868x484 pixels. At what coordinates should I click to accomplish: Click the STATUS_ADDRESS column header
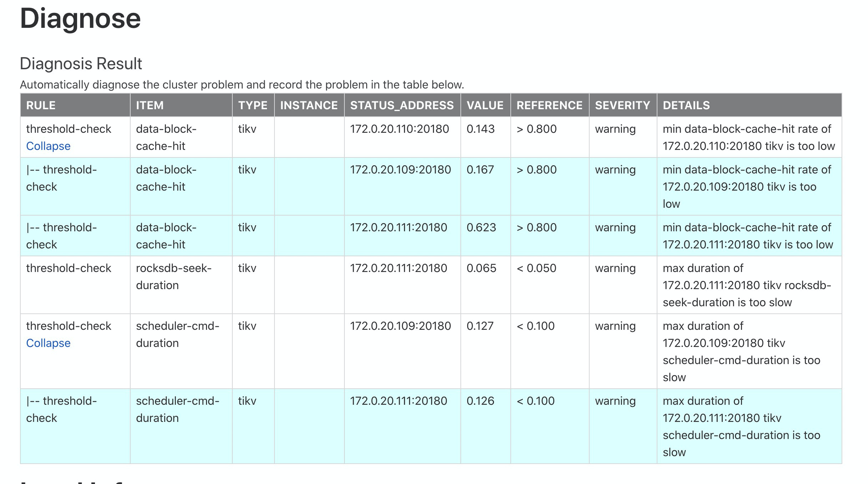[402, 105]
